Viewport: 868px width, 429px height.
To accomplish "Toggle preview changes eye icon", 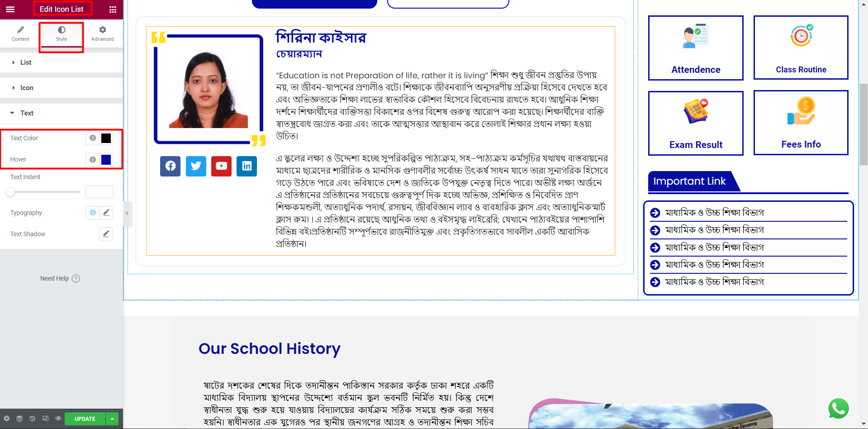I will point(58,419).
